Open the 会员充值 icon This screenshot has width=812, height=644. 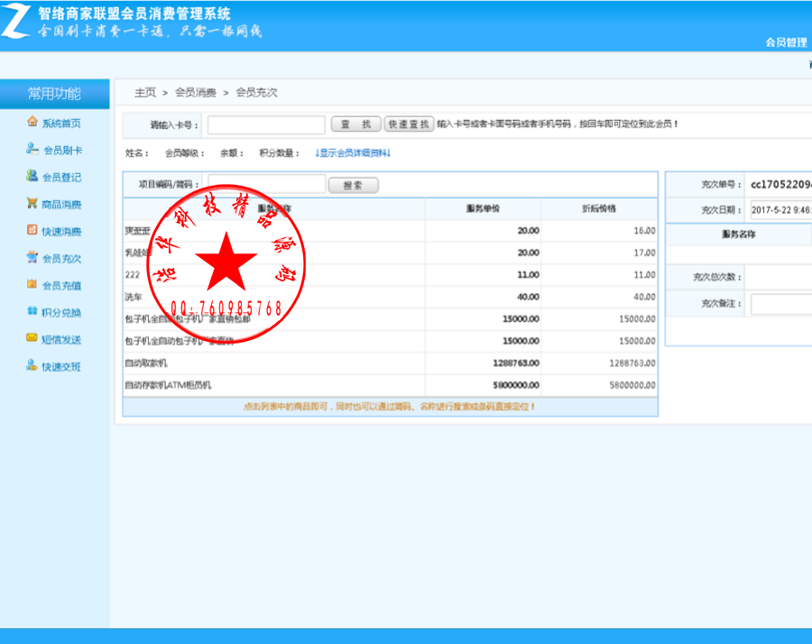point(32,284)
